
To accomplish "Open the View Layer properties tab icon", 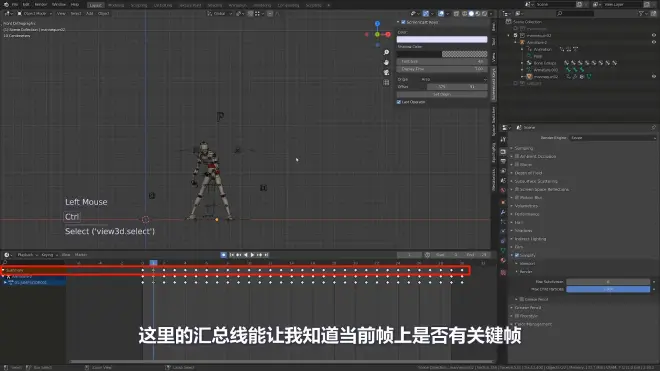I will 503,171.
